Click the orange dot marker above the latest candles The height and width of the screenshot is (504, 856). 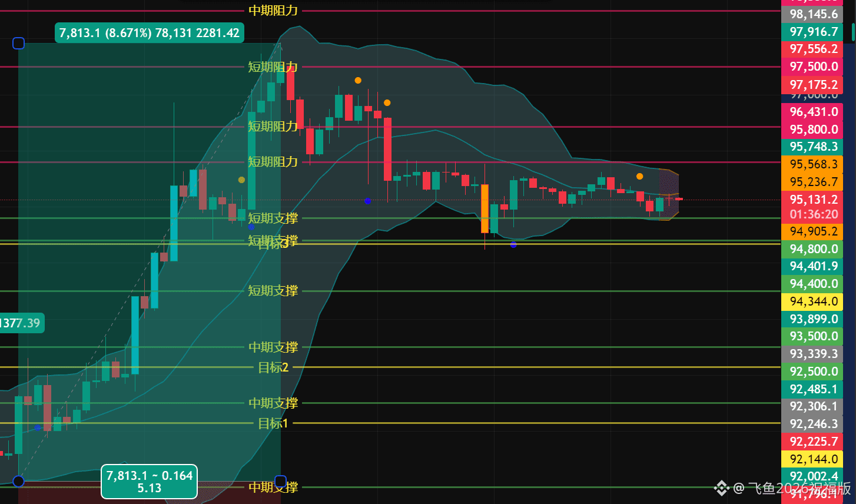pyautogui.click(x=639, y=176)
